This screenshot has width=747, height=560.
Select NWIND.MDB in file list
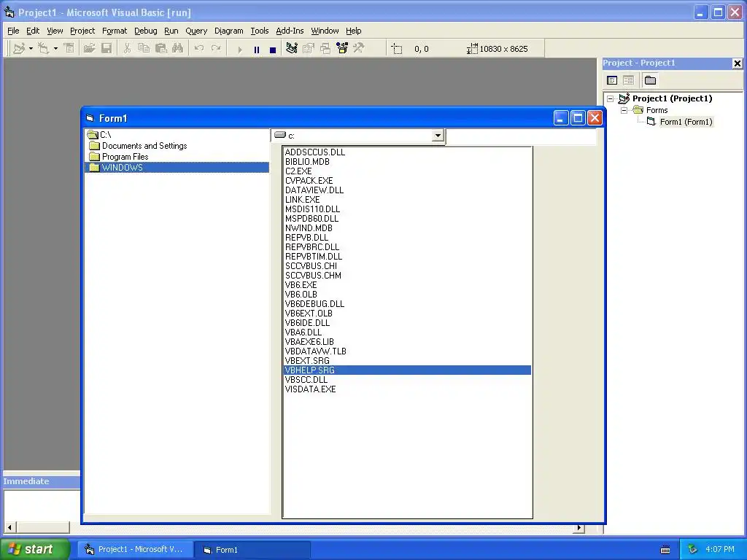(407, 228)
